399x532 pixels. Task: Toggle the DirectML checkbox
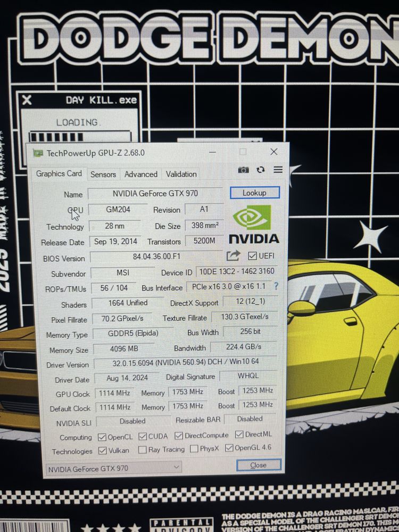(x=239, y=434)
